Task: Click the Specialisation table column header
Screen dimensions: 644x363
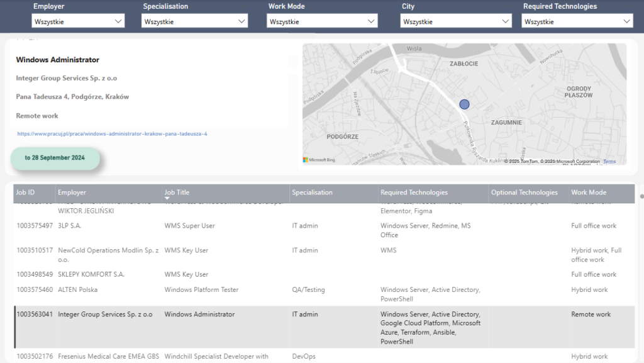Action: 312,193
